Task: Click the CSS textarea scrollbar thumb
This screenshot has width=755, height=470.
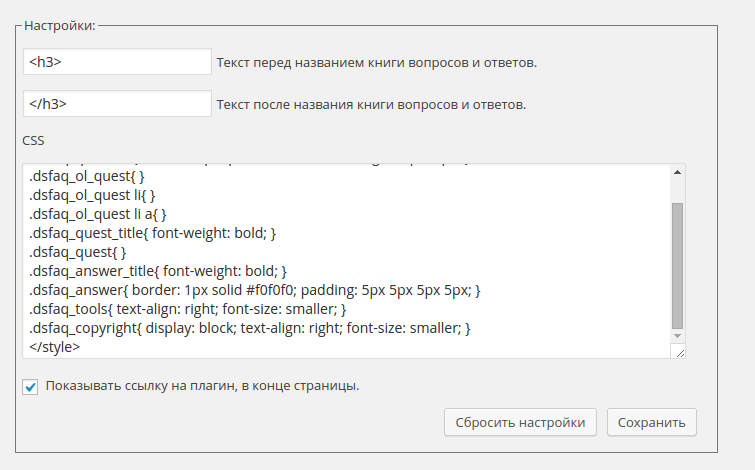Action: 677,265
